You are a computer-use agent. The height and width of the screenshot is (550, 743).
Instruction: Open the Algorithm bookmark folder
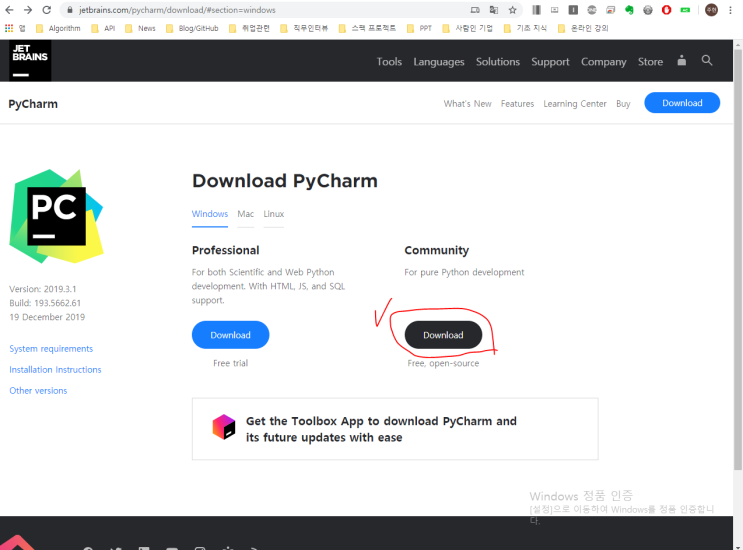pos(59,28)
